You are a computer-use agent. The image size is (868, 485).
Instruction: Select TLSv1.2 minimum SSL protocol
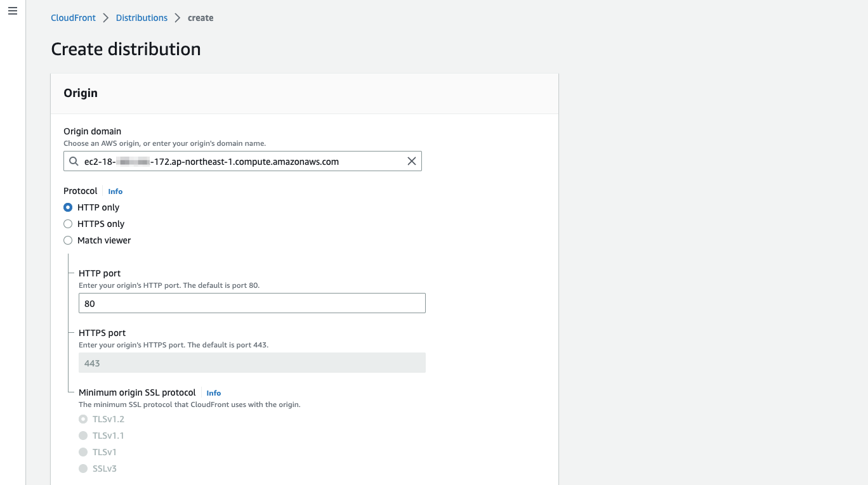click(x=83, y=419)
